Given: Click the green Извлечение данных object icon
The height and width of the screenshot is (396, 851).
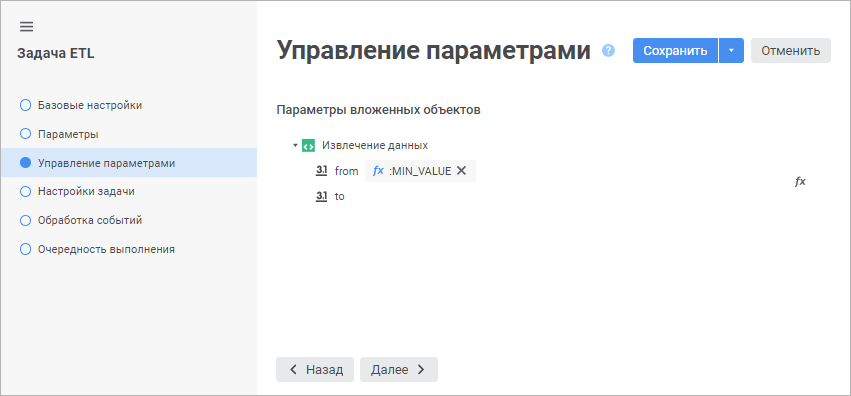Looking at the screenshot, I should (x=308, y=145).
